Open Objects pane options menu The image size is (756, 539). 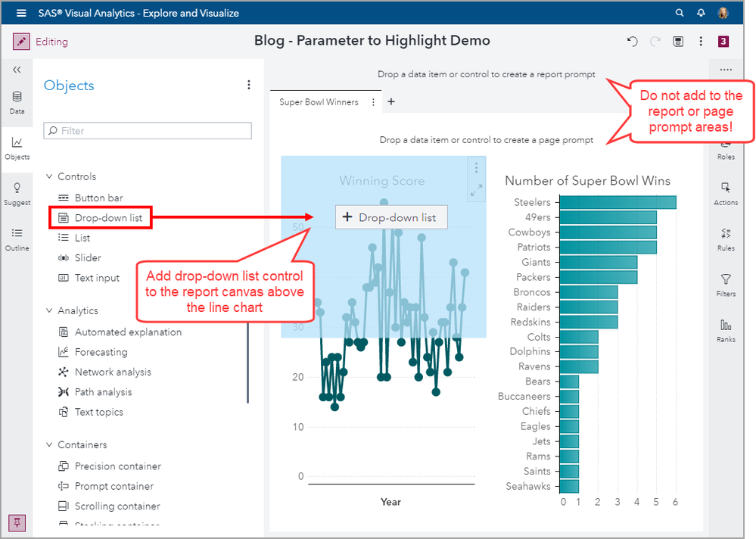[x=249, y=86]
